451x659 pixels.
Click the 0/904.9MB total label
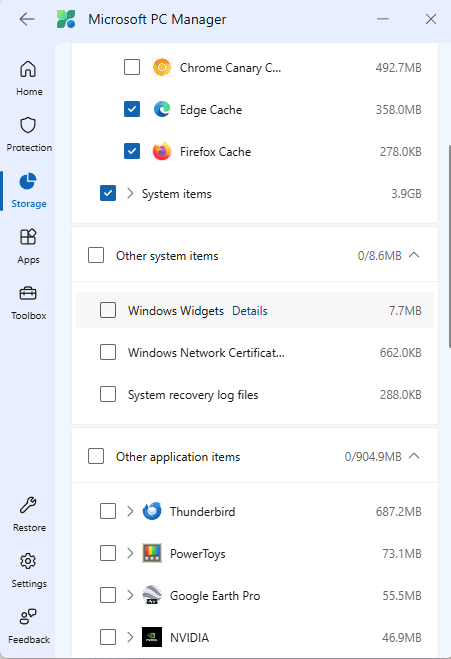coord(373,457)
